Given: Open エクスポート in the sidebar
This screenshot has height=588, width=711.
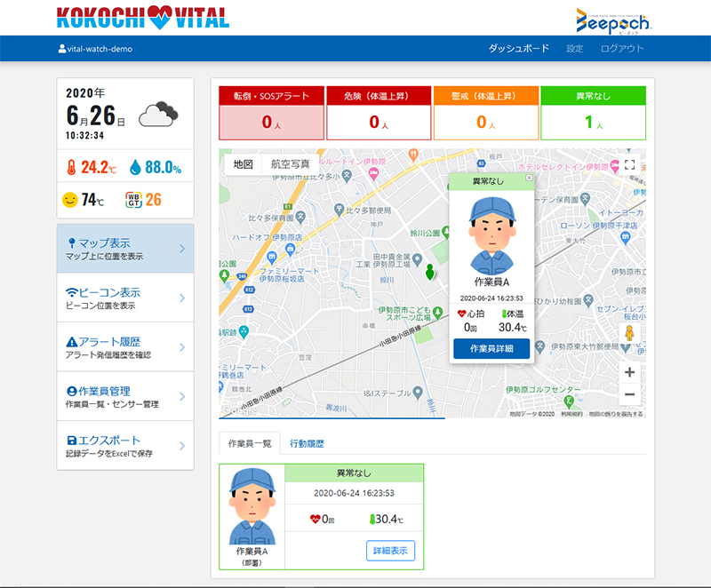Looking at the screenshot, I should [125, 446].
